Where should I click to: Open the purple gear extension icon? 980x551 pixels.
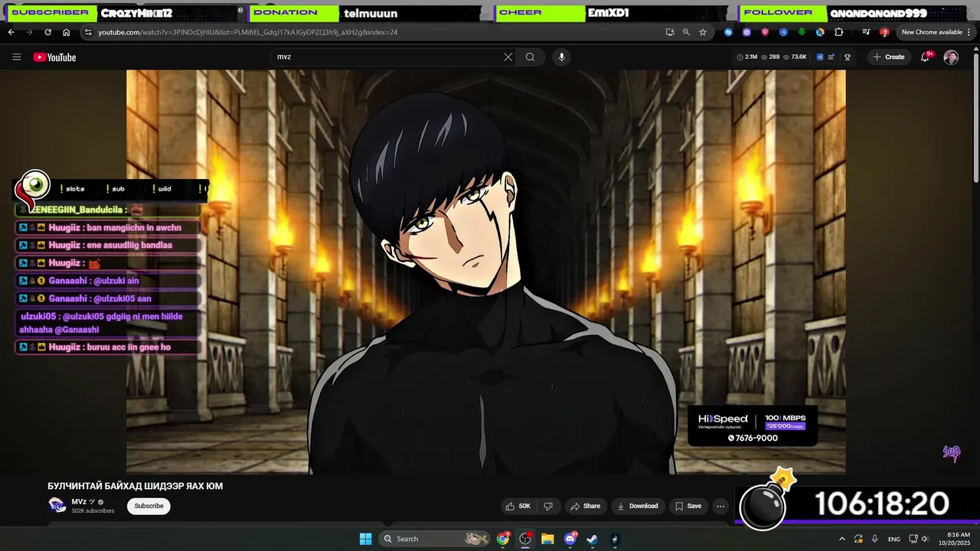click(x=746, y=32)
